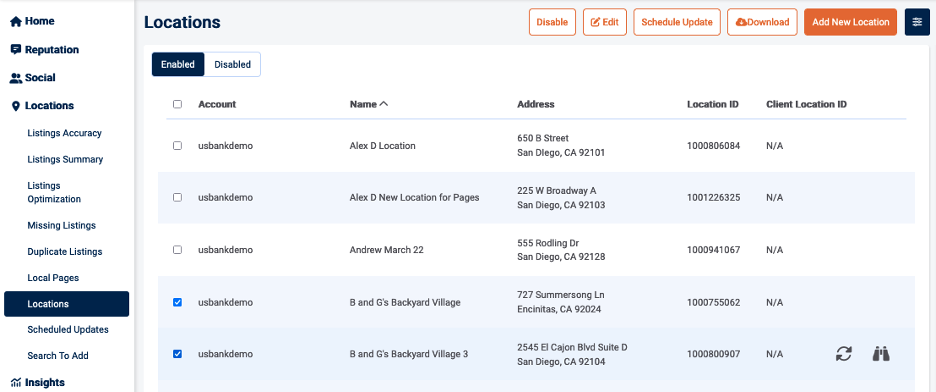936x392 pixels.
Task: Click the refresh sync icon in Village 3 row
Action: [x=843, y=354]
